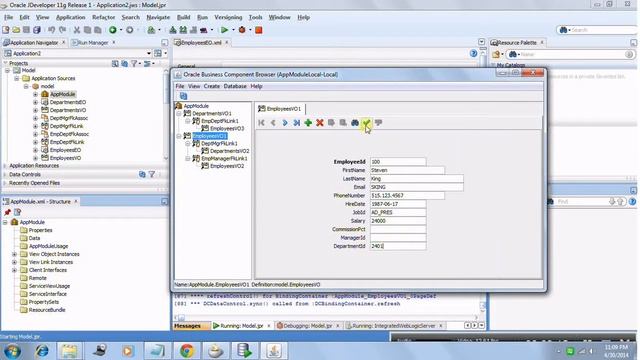Viewport: 640px width, 360px height.
Task: Open Database menu in Component Browser
Action: [235, 86]
